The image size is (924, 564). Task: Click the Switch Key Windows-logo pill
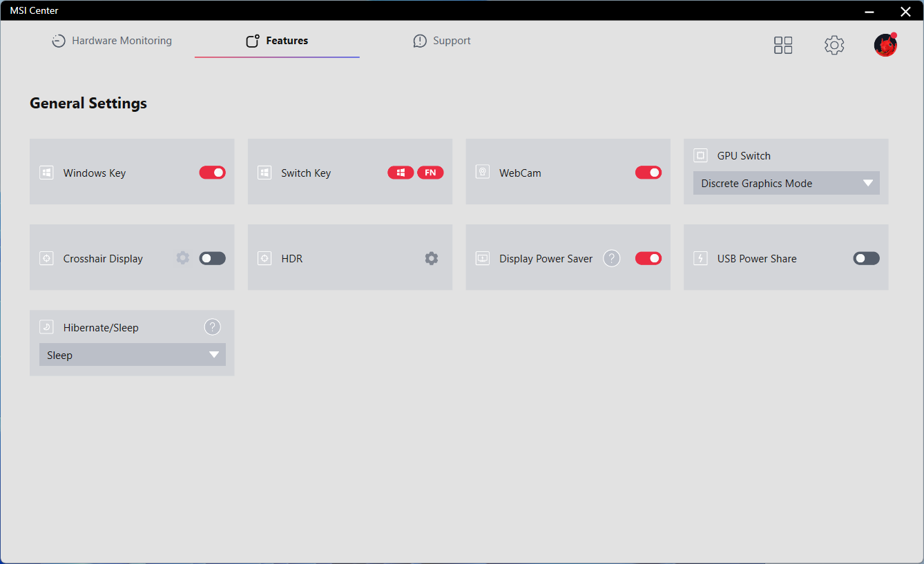401,173
